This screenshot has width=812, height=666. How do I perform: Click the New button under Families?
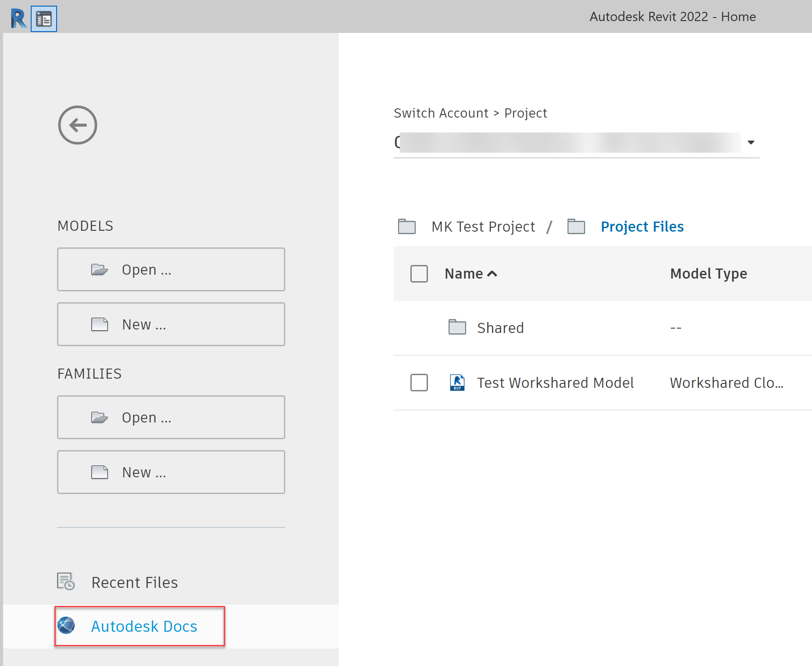coord(171,472)
